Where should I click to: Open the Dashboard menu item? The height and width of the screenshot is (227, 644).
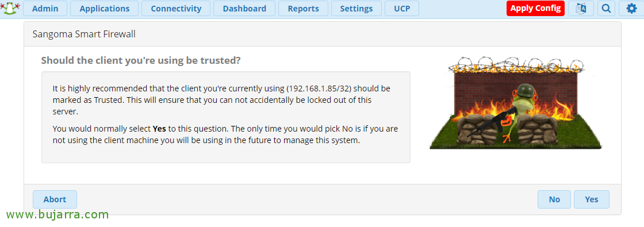point(244,9)
